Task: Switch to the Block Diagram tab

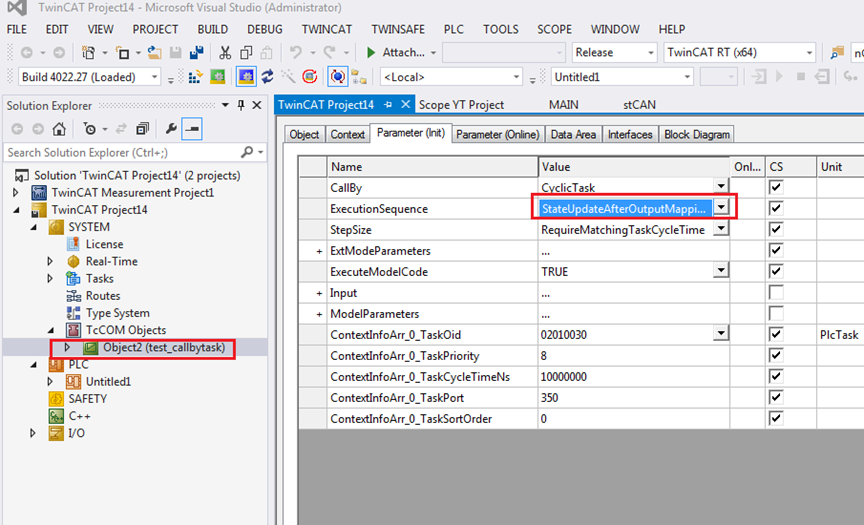Action: pyautogui.click(x=696, y=134)
